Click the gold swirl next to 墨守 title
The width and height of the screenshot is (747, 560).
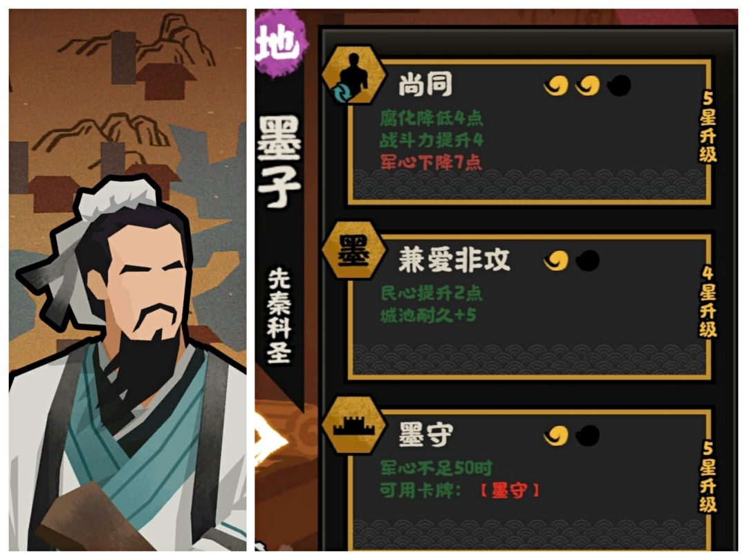556,436
